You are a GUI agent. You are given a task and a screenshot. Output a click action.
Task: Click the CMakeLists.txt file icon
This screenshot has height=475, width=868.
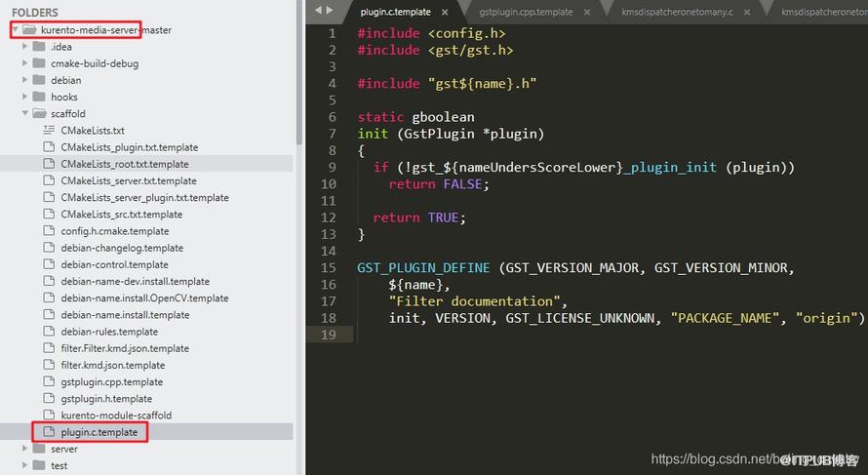50,130
